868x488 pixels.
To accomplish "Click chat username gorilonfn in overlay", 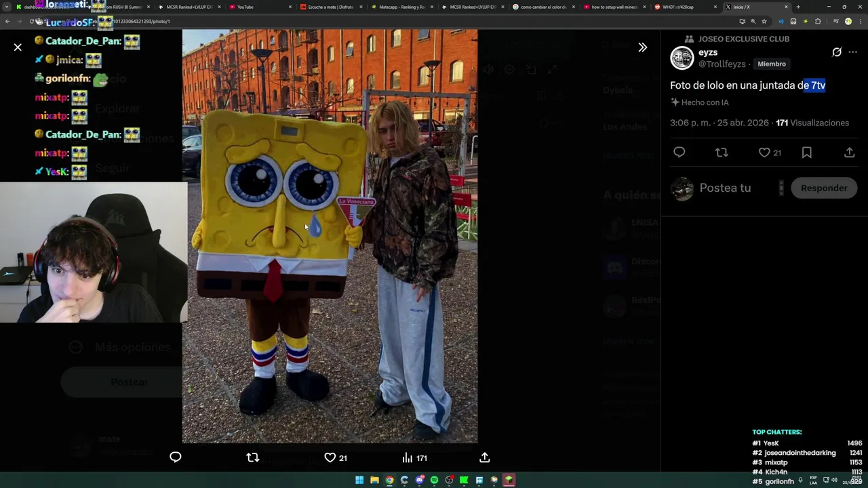I will [68, 79].
